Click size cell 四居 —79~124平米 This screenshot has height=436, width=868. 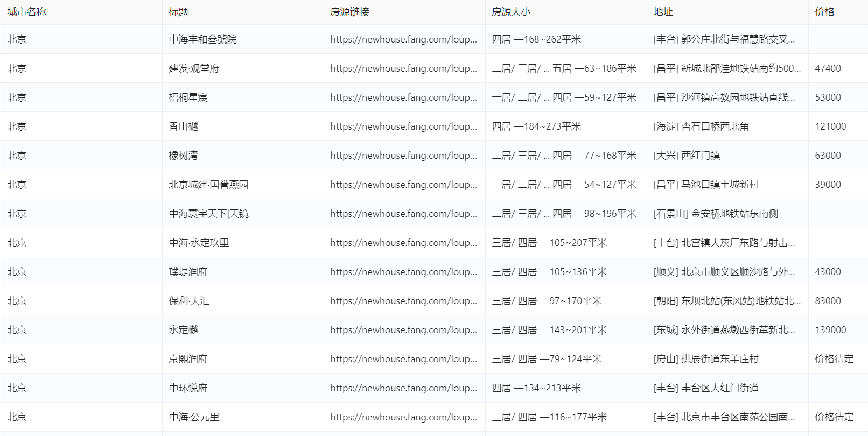pyautogui.click(x=547, y=359)
